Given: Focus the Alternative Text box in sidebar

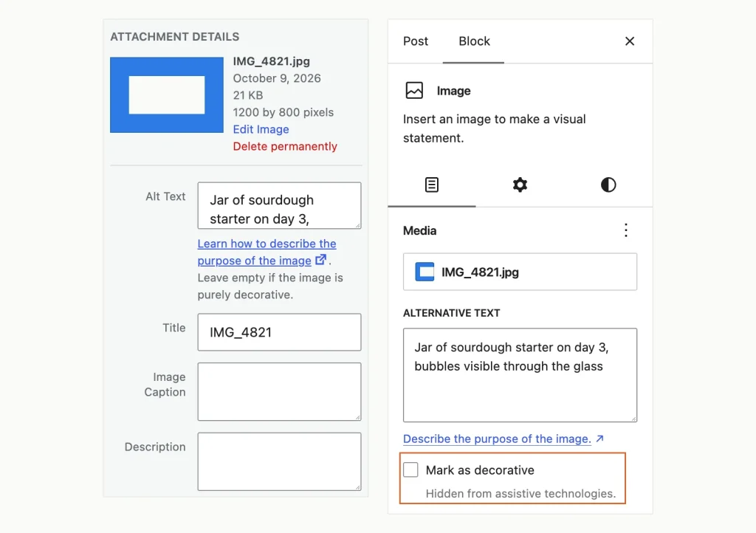Looking at the screenshot, I should point(520,375).
